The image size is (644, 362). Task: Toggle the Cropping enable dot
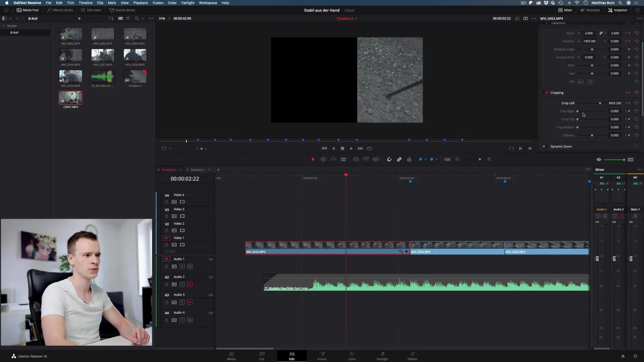[x=546, y=93]
